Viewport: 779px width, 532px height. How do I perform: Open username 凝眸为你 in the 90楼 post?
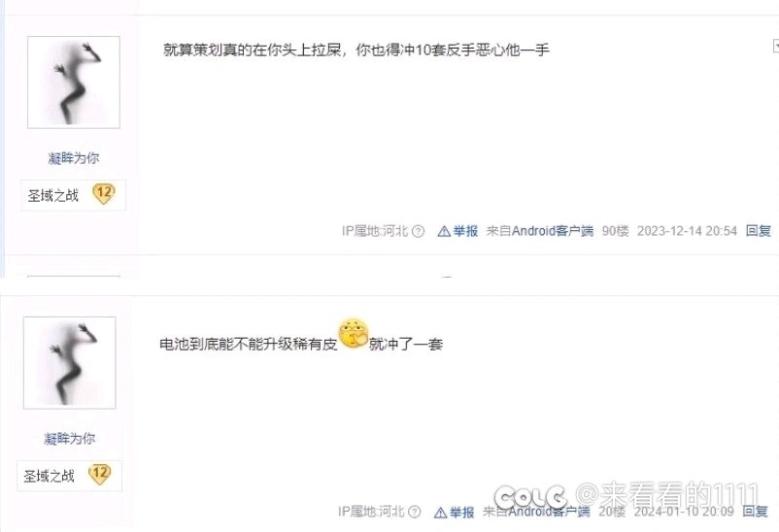pyautogui.click(x=74, y=158)
